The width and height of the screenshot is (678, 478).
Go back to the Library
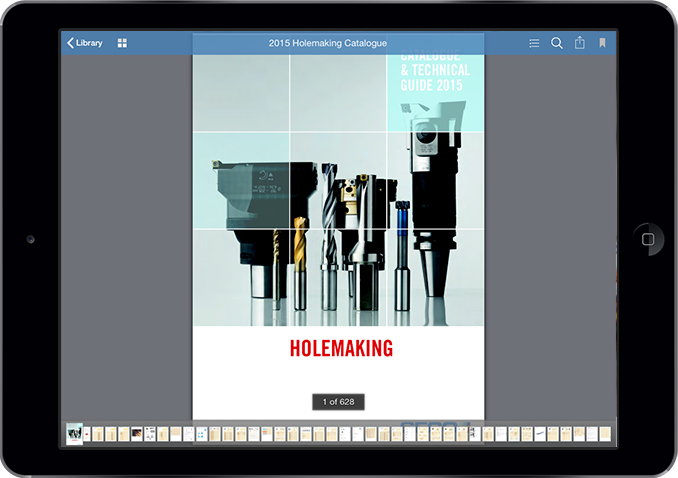85,43
